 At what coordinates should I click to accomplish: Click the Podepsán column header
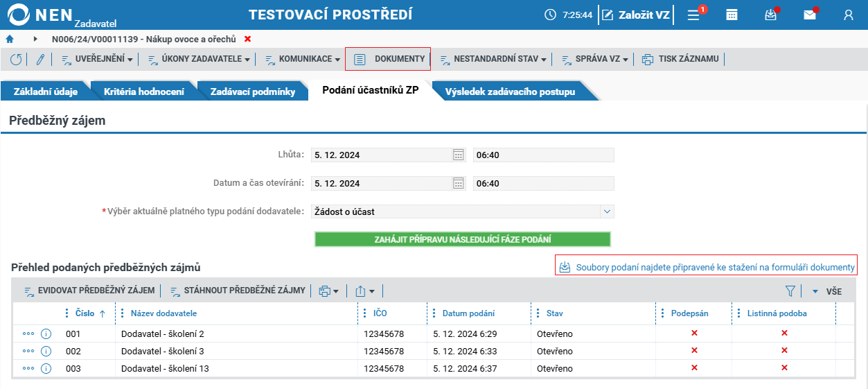pos(690,313)
